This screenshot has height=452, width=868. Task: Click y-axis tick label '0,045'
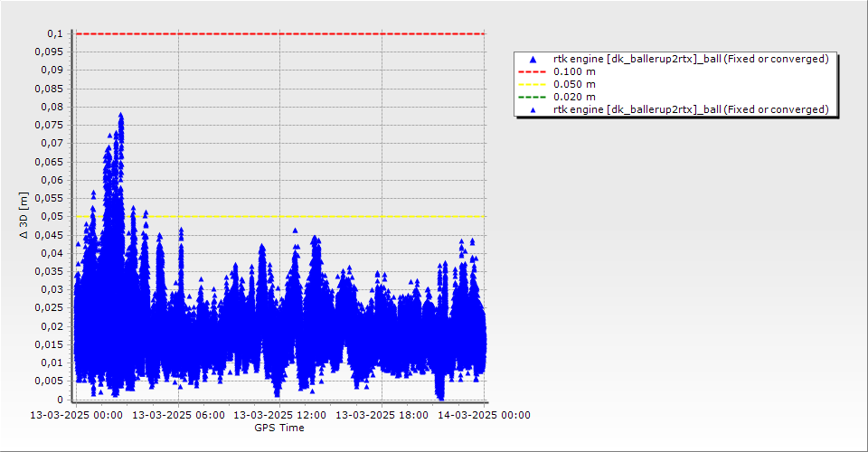49,234
